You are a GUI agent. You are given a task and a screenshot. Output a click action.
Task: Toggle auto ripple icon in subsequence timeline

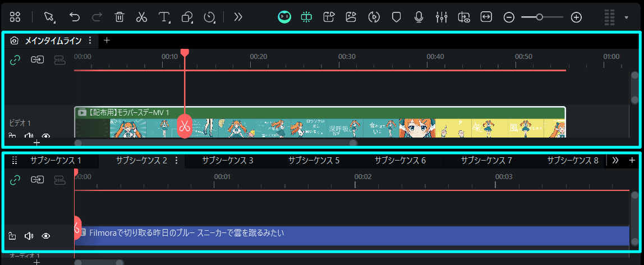(x=38, y=180)
